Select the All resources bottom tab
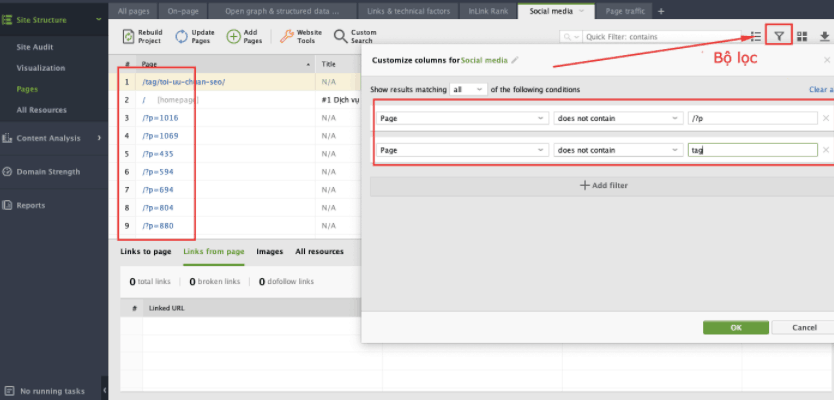834x400 pixels. tap(319, 252)
